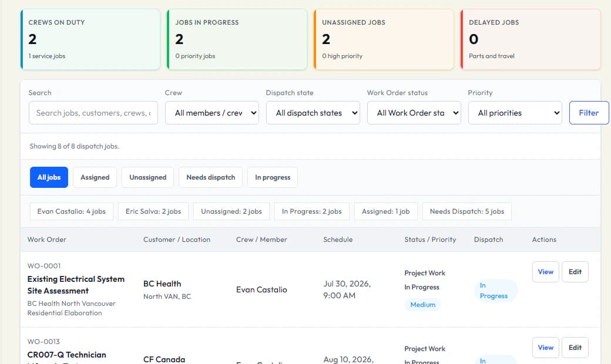Click the Medium priority badge for WO-0001

point(423,305)
